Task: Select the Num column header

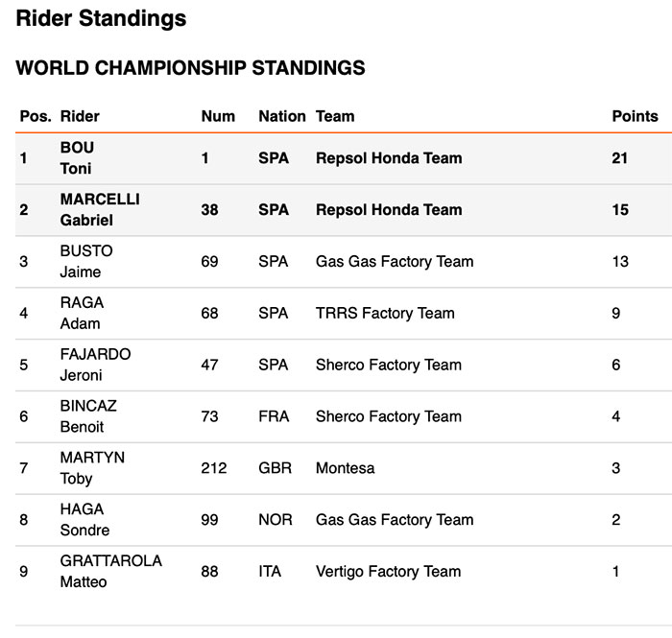Action: click(x=218, y=116)
